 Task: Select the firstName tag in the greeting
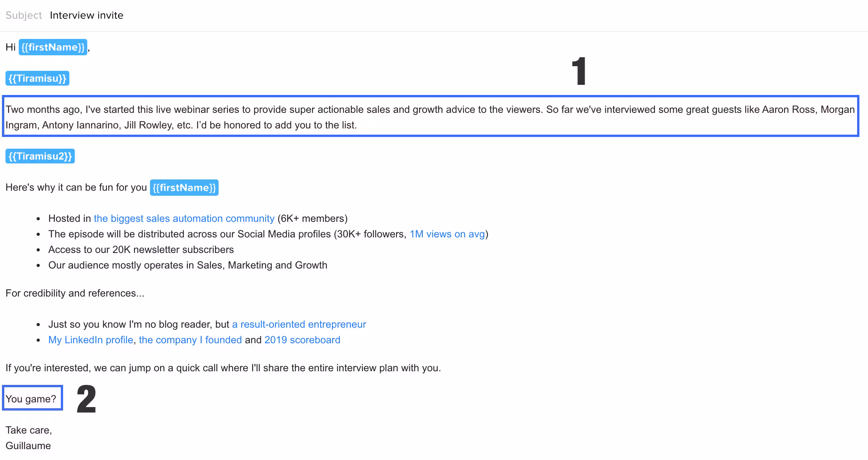53,47
